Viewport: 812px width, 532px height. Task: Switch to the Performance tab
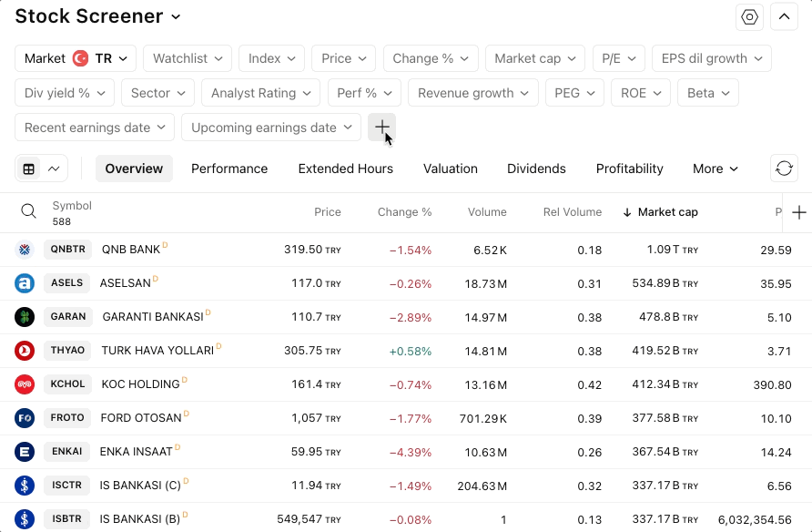[x=229, y=169]
